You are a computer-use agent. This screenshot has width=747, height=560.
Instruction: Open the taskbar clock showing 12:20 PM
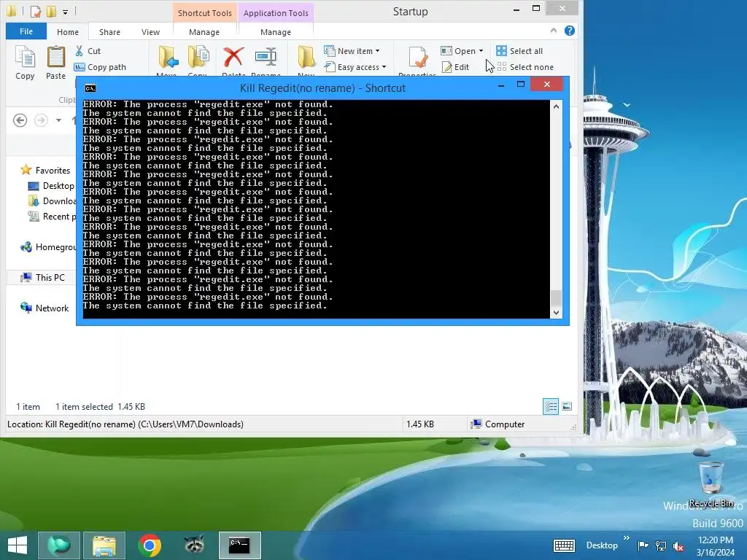[x=716, y=546]
